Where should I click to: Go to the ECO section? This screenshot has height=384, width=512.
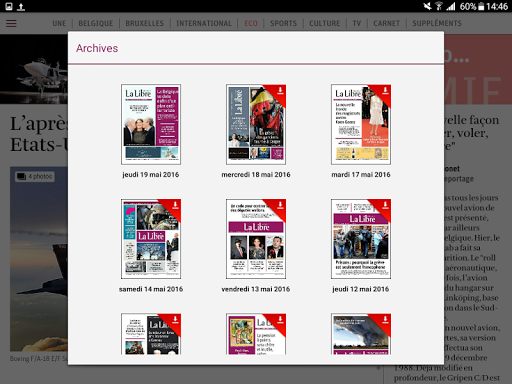251,23
